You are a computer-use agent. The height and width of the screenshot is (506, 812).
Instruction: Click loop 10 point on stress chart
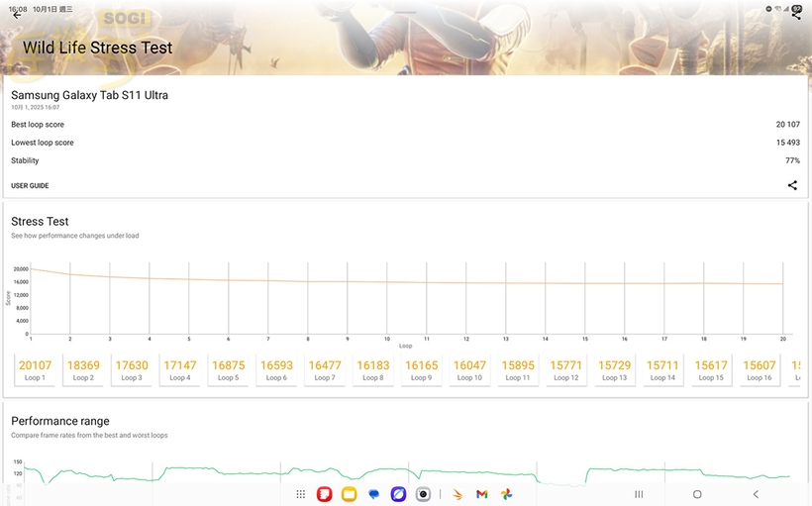coord(387,282)
